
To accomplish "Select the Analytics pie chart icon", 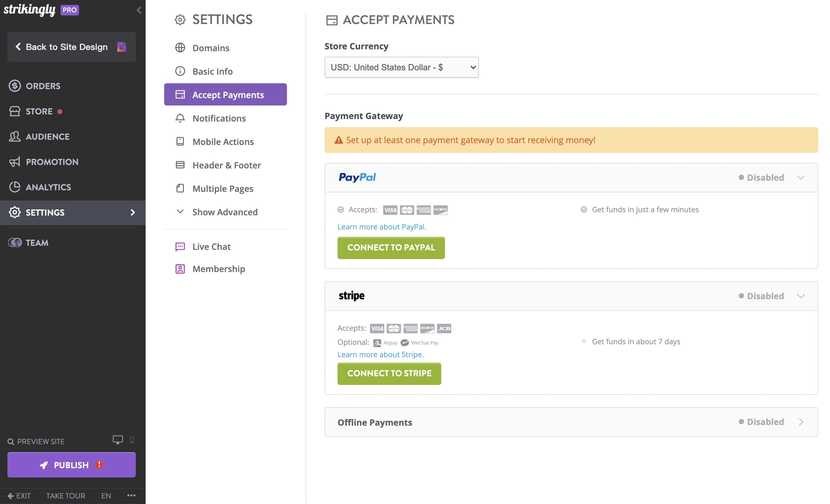I will pyautogui.click(x=15, y=187).
